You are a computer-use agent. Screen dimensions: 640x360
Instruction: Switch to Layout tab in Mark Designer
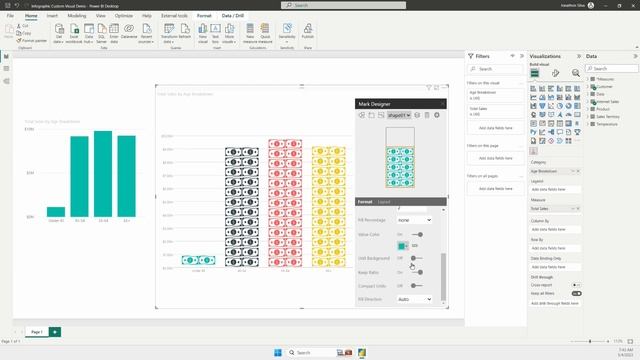[384, 202]
